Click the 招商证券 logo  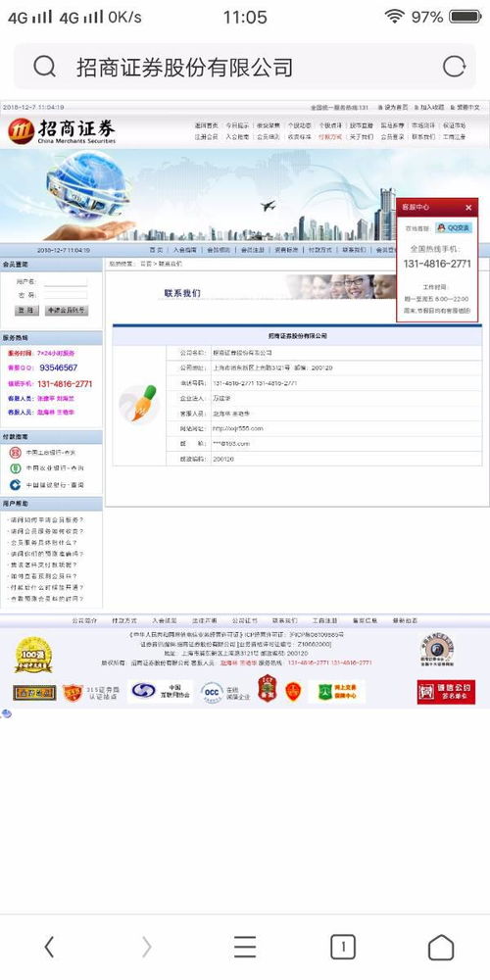click(x=62, y=131)
